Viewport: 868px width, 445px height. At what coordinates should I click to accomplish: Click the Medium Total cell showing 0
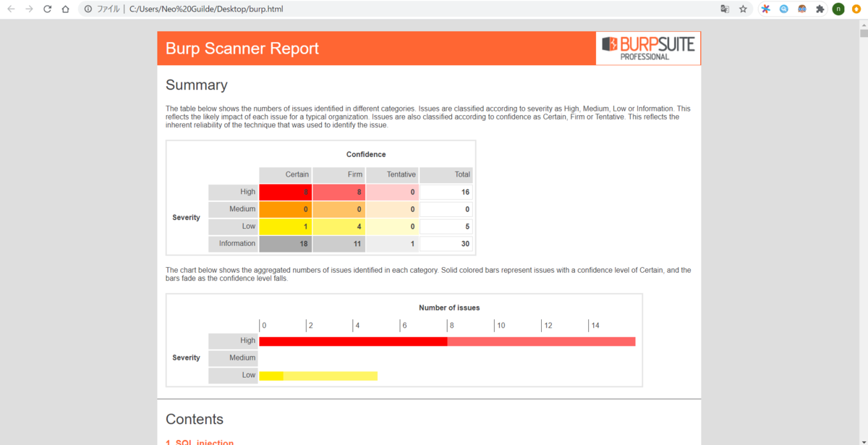point(446,209)
